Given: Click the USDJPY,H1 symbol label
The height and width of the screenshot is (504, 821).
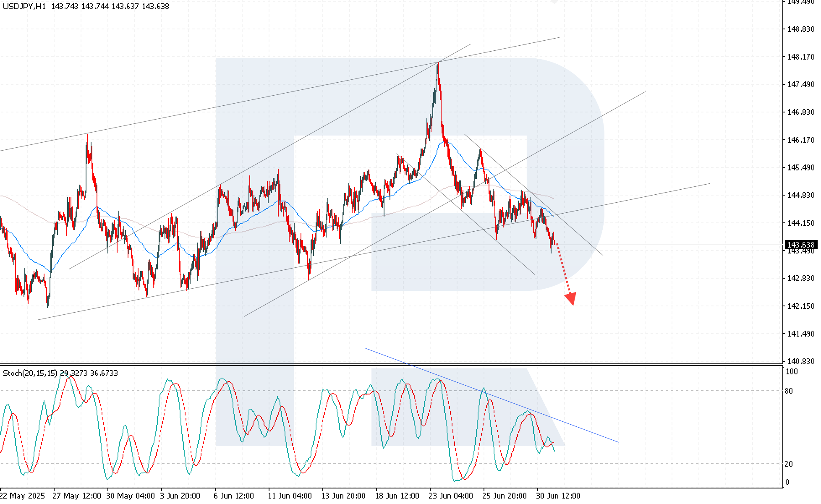Looking at the screenshot, I should (24, 6).
